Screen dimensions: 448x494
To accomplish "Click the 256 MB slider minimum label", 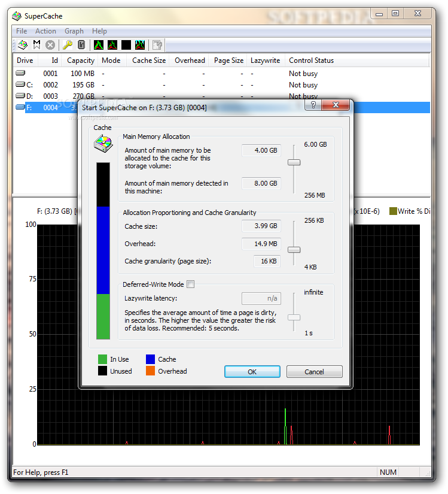I will click(x=315, y=195).
